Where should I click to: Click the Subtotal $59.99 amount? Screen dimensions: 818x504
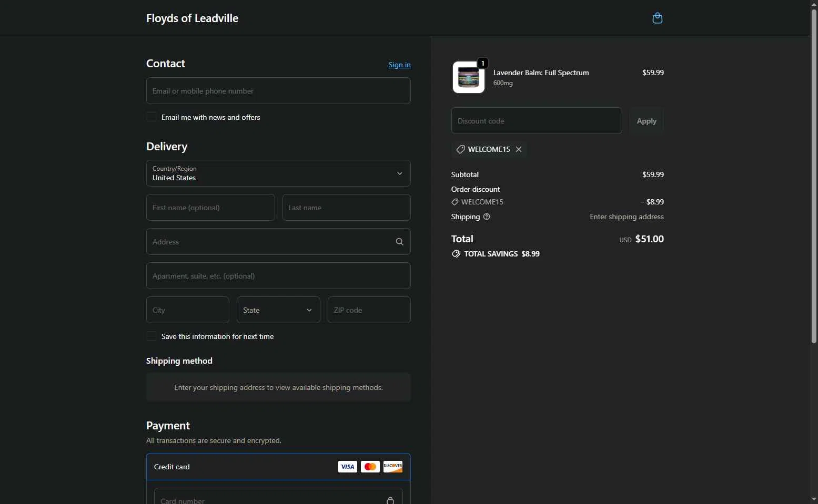click(x=653, y=174)
